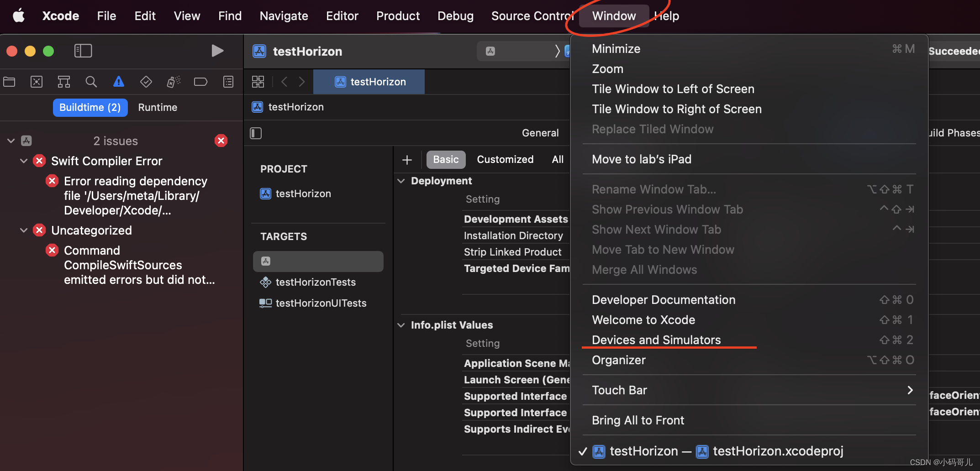Open the Product menu

(x=398, y=16)
